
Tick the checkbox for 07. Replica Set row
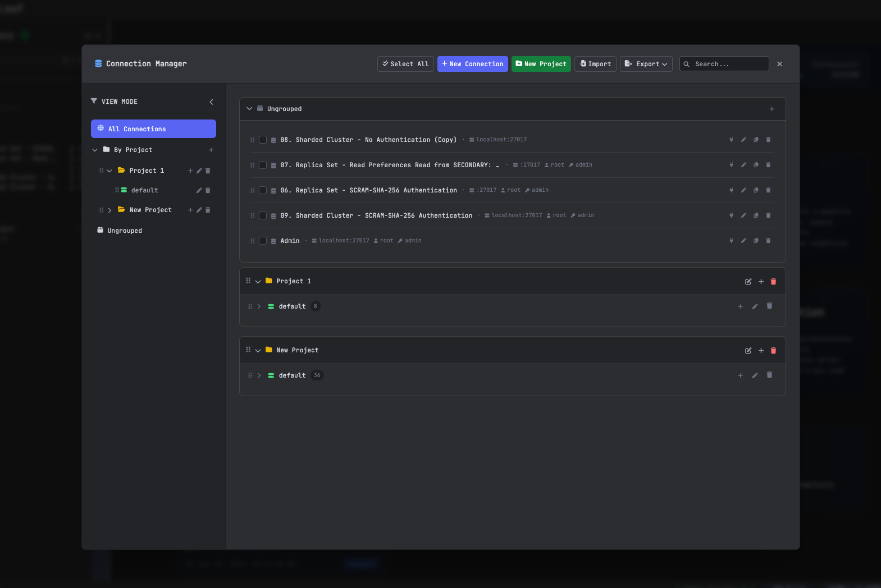262,165
